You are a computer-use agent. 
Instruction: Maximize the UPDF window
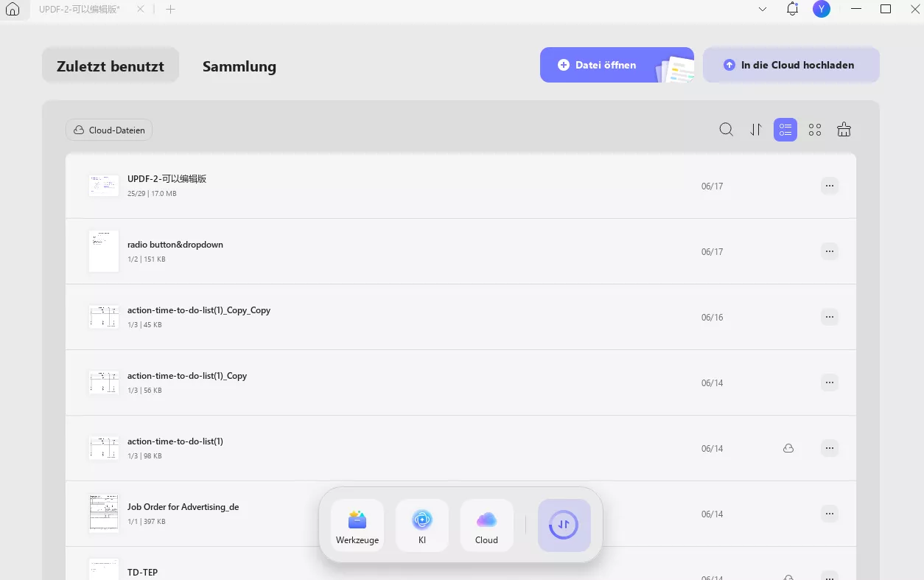pos(886,10)
